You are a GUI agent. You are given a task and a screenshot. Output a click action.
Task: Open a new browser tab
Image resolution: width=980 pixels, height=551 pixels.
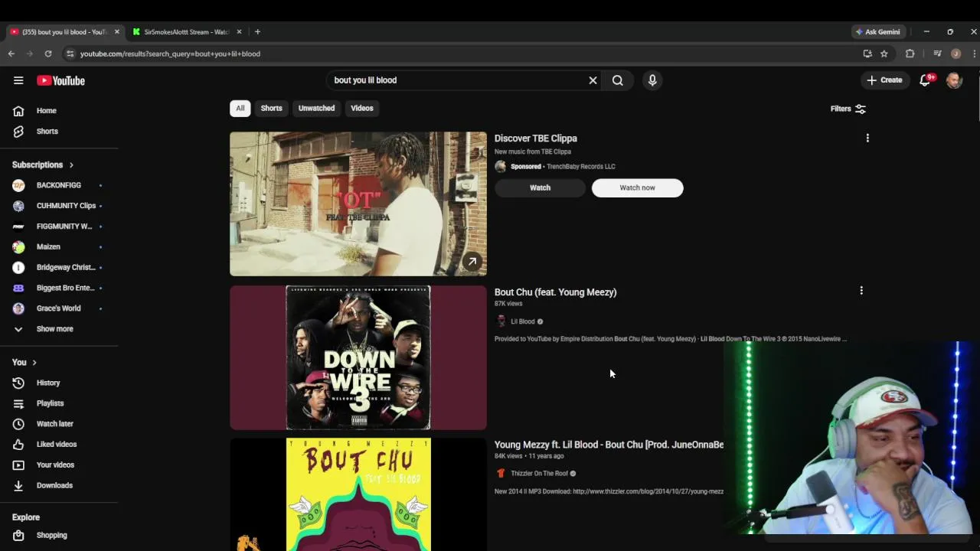(x=257, y=32)
